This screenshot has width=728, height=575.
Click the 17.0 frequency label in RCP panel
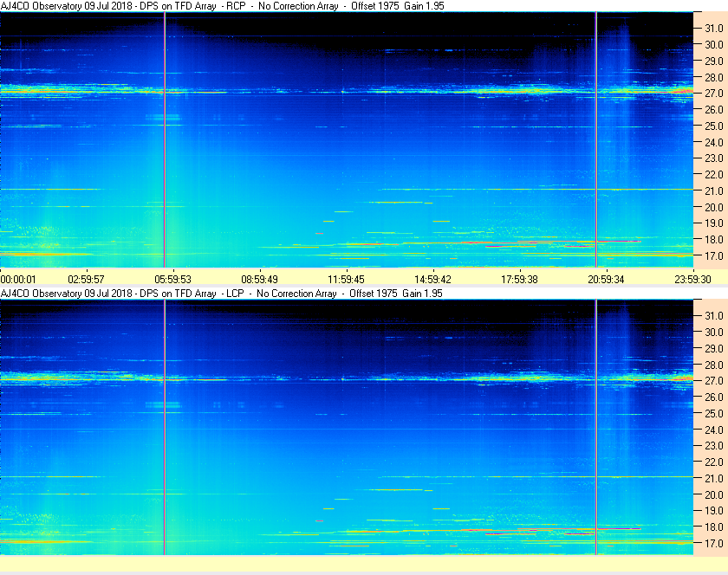pyautogui.click(x=714, y=255)
